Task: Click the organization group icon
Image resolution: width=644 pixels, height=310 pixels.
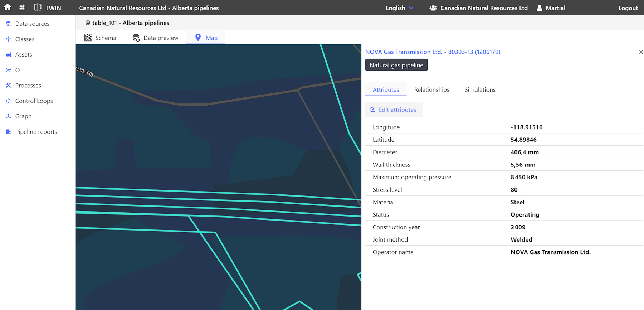Action: point(433,8)
